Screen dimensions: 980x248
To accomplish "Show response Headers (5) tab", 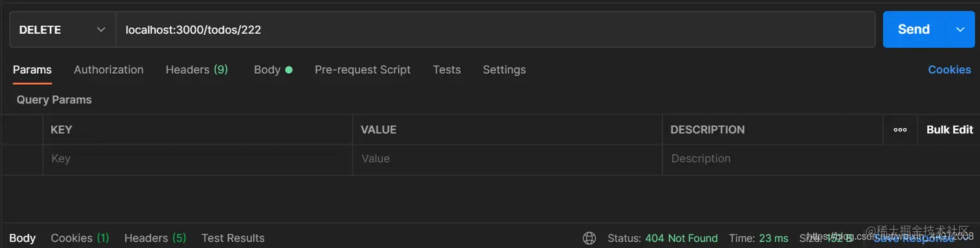I will point(156,238).
